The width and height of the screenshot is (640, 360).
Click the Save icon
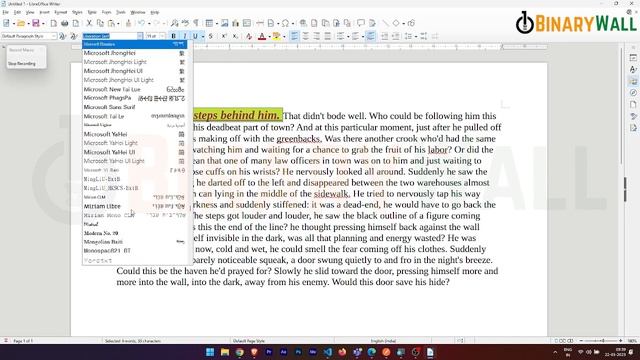tap(36, 23)
